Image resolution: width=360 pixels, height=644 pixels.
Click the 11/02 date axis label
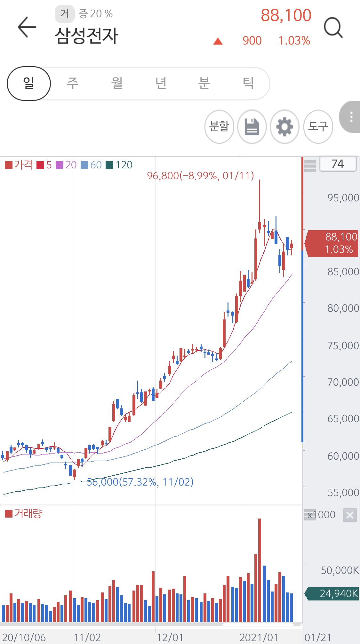[87, 638]
